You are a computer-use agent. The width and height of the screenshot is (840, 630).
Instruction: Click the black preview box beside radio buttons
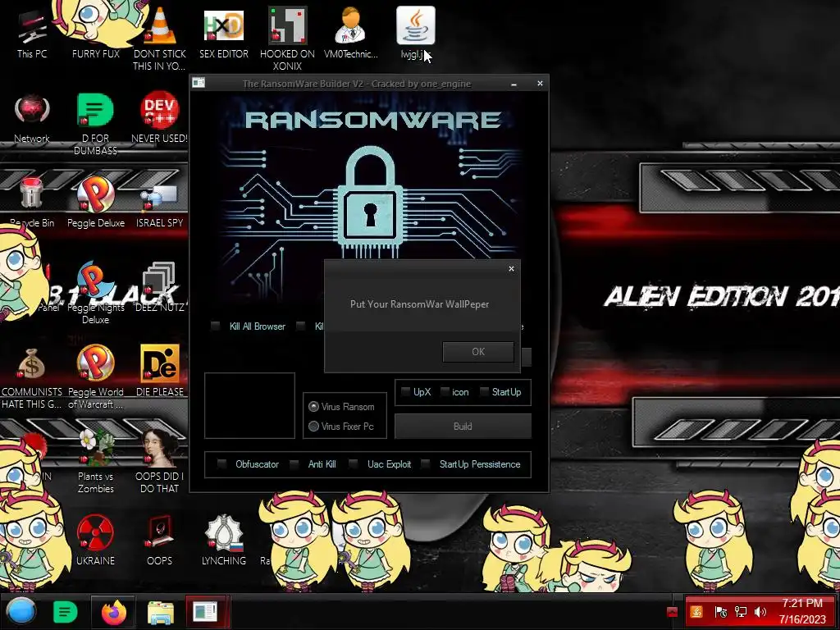tap(249, 405)
